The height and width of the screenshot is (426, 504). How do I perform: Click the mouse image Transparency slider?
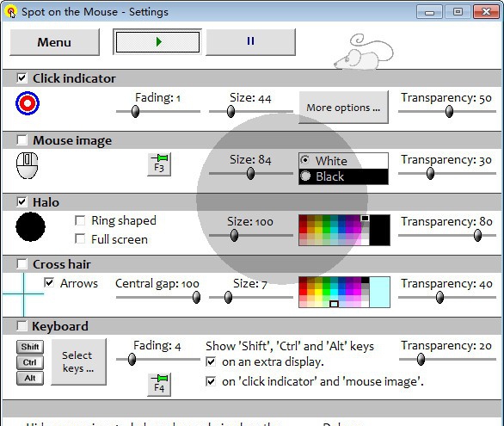click(x=447, y=174)
